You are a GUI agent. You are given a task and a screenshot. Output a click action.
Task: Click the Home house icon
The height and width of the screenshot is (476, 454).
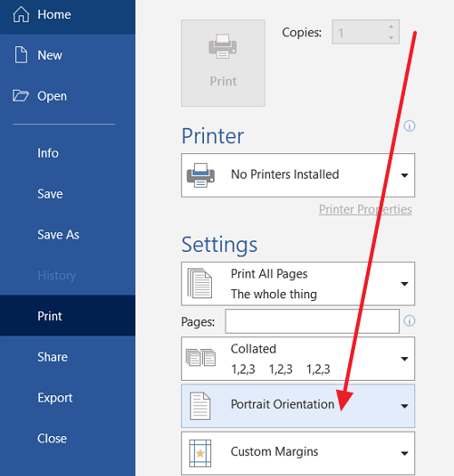(x=21, y=15)
